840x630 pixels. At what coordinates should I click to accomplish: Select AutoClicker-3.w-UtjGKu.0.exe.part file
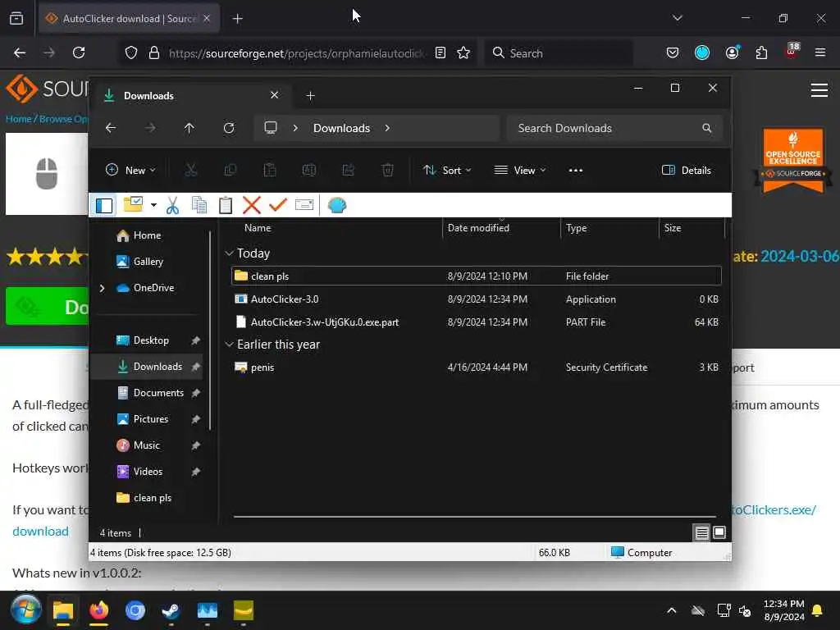tap(477, 322)
